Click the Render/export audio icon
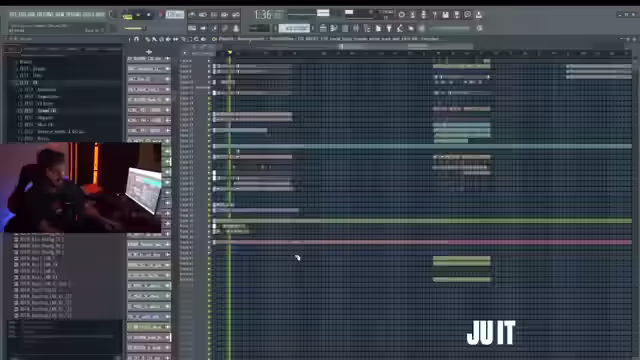 pyautogui.click(x=457, y=15)
